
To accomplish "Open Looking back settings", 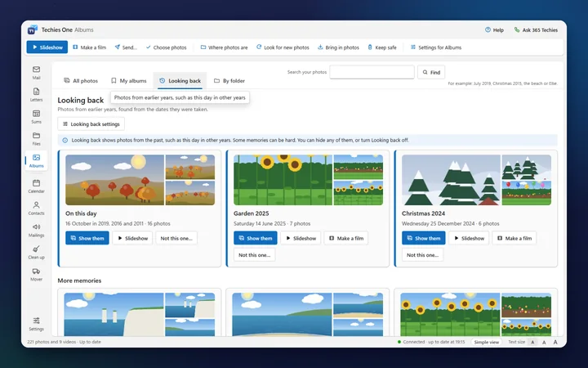I will coord(91,124).
